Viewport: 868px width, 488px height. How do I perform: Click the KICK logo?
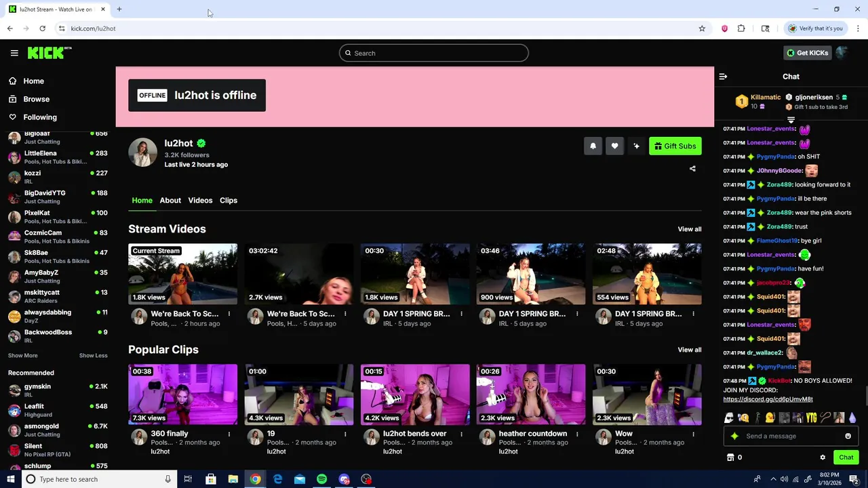pyautogui.click(x=49, y=53)
